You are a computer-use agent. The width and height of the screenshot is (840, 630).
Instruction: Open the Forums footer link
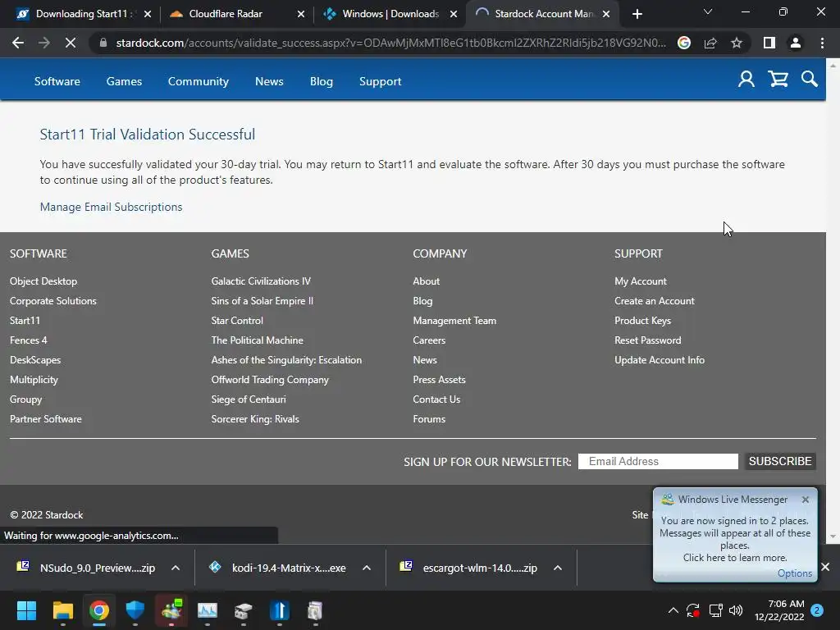pos(429,419)
